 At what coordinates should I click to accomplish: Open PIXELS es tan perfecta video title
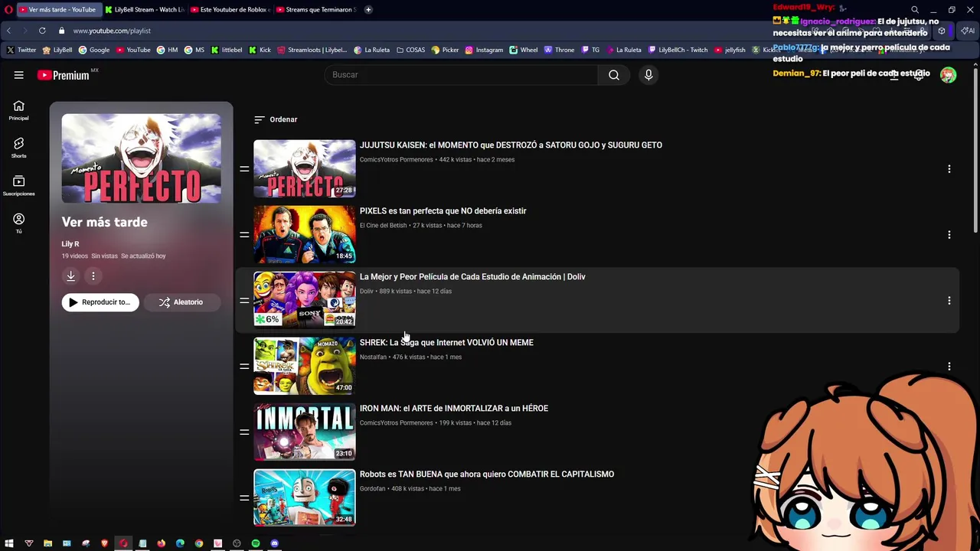pos(443,211)
